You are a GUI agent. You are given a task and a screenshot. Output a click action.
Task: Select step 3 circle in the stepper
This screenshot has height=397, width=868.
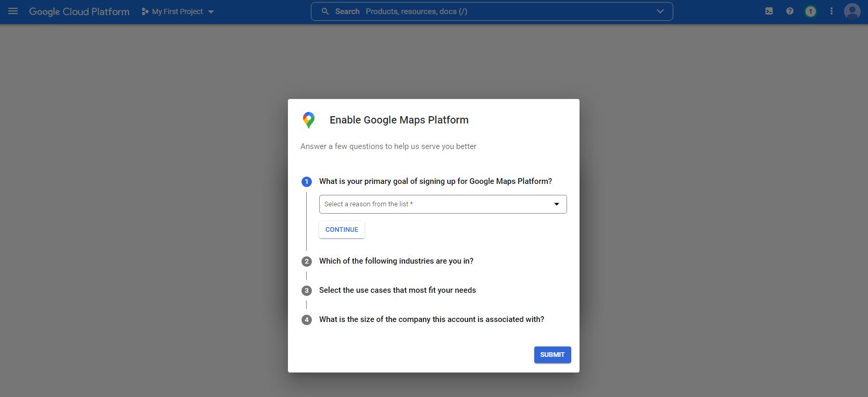[307, 291]
